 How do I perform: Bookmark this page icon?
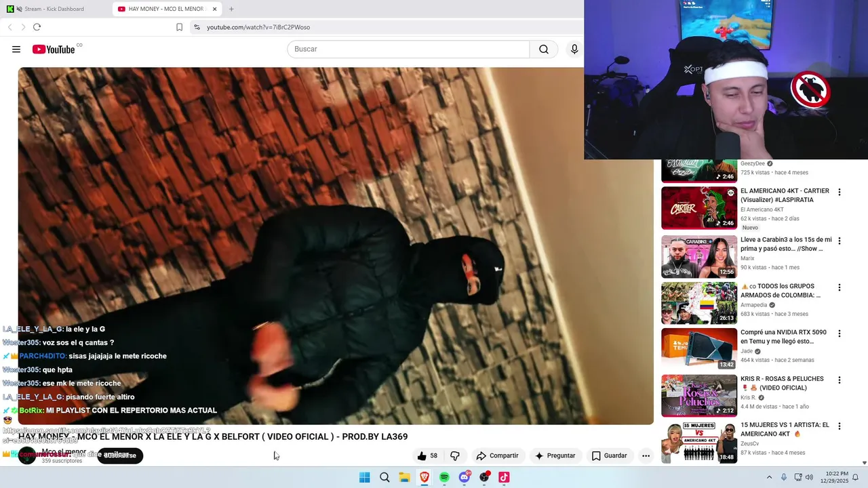coord(179,27)
